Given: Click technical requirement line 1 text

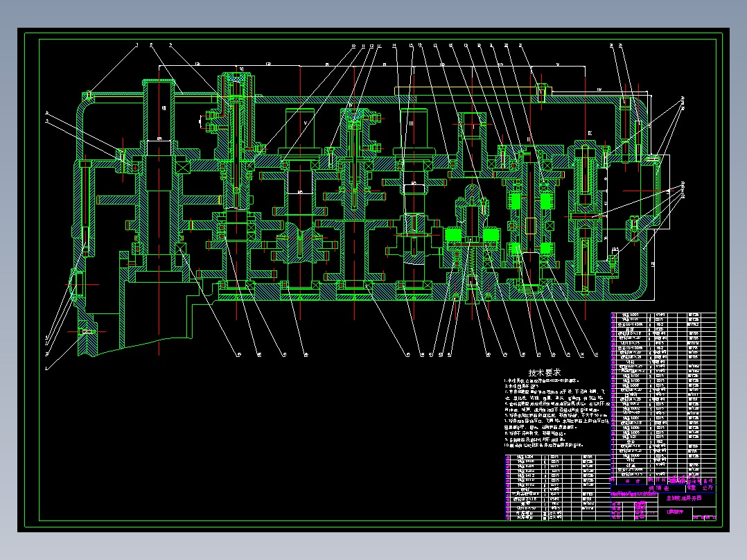Looking at the screenshot, I should (x=542, y=380).
